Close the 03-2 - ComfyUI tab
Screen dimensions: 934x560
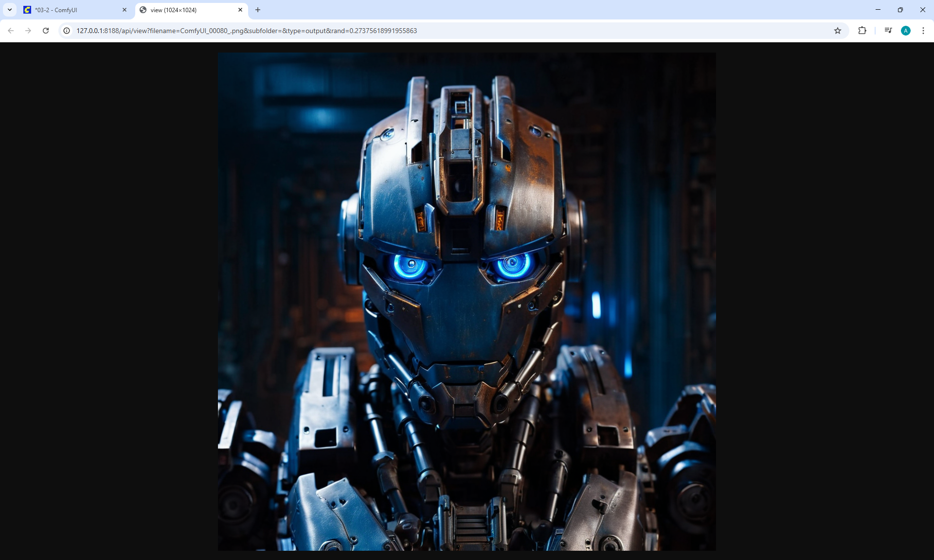point(125,10)
